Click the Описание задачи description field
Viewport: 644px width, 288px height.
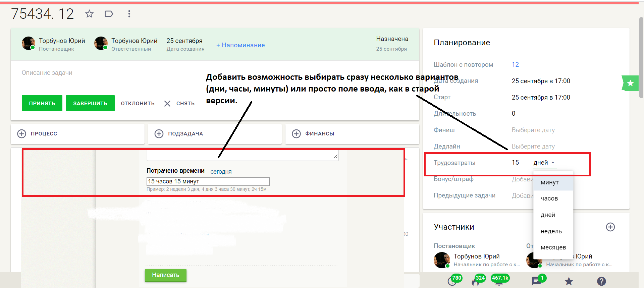tap(47, 73)
